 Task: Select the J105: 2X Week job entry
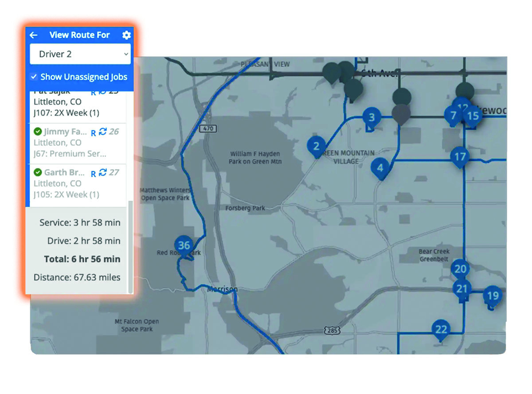point(66,195)
